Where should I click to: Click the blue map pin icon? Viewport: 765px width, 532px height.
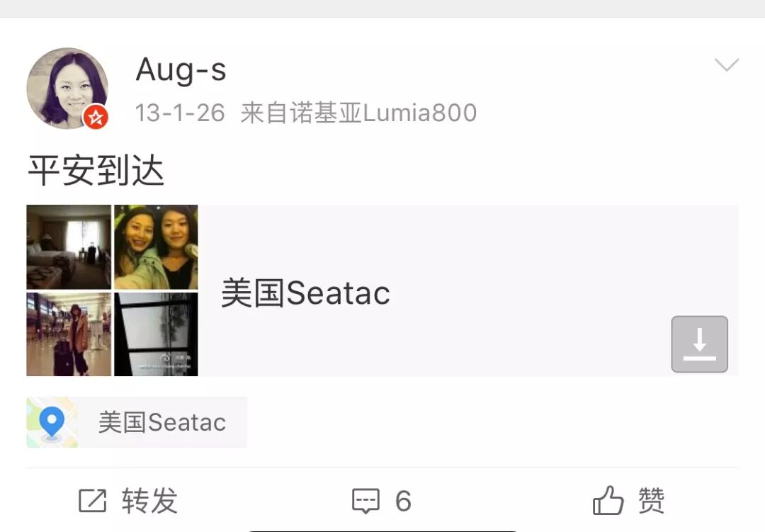point(52,422)
